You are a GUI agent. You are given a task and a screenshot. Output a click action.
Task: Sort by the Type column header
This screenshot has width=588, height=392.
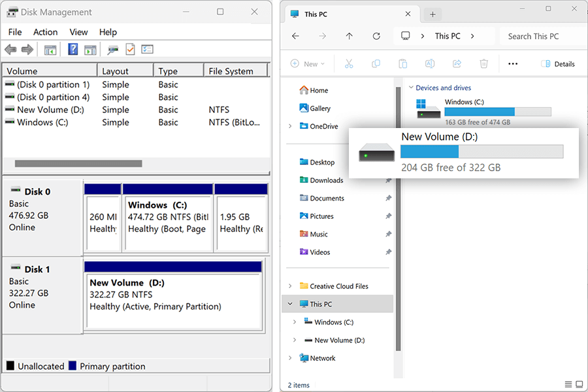(179, 71)
